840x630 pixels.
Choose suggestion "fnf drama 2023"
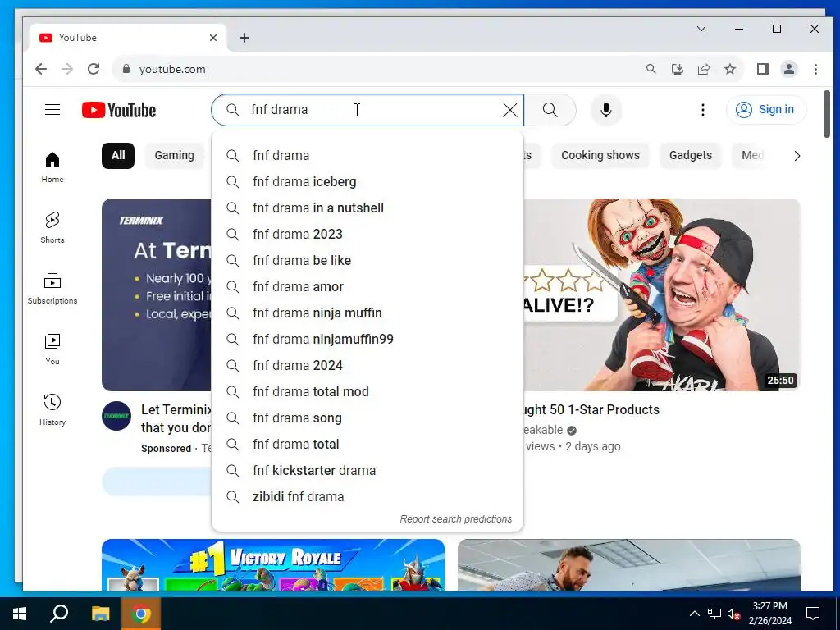pyautogui.click(x=367, y=234)
